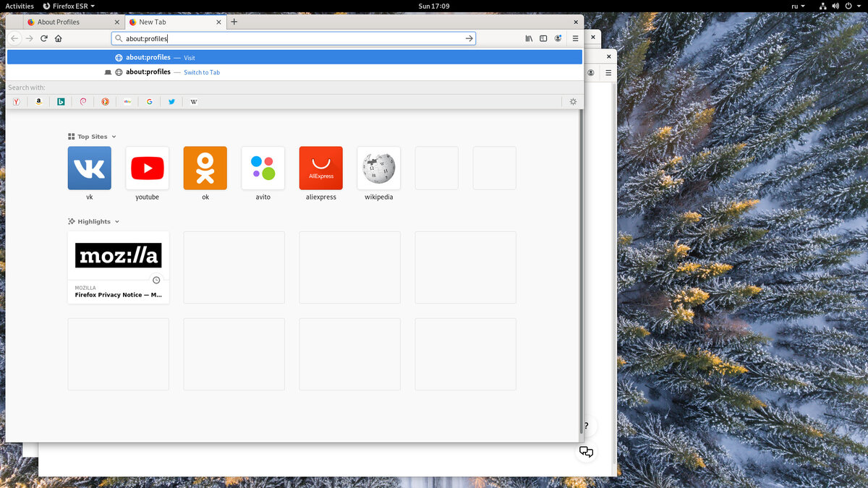The width and height of the screenshot is (868, 488).
Task: Open the Firefox Account menu
Action: tap(558, 38)
